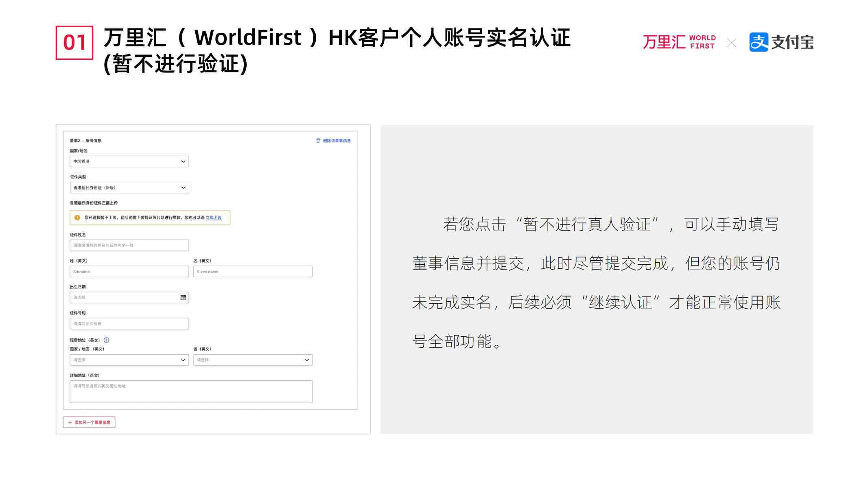Click the 省（英文）label
The width and height of the screenshot is (868, 488).
pos(202,349)
